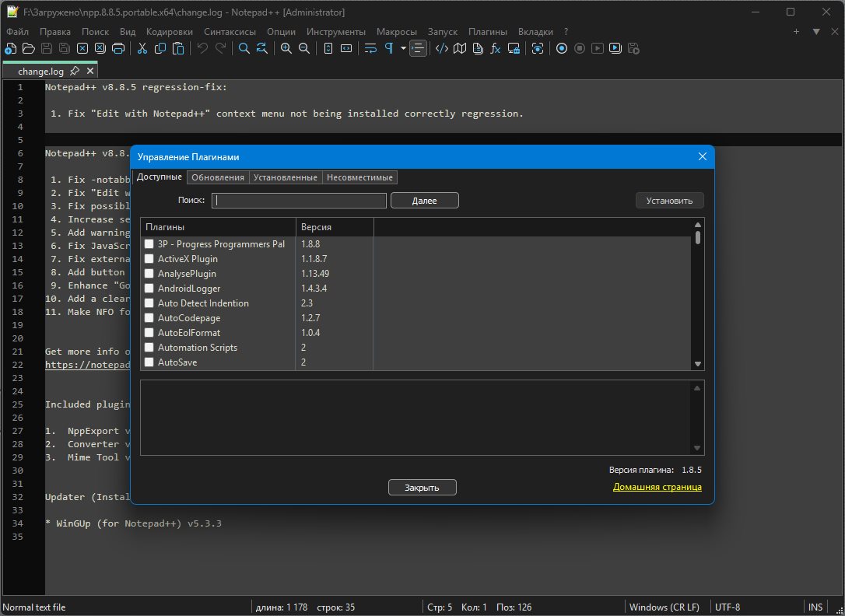Switch to the Обновления tab
The image size is (845, 616).
(x=217, y=177)
